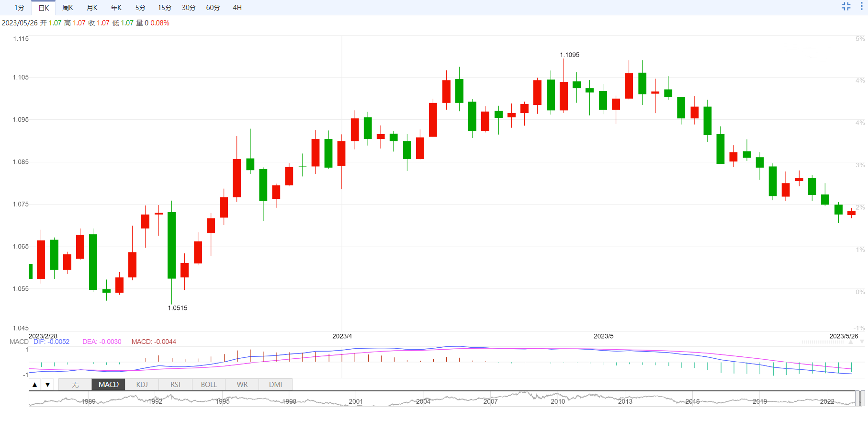868x422 pixels.
Task: Click the gray down triangle under 2023/5/26
Action: (862, 342)
